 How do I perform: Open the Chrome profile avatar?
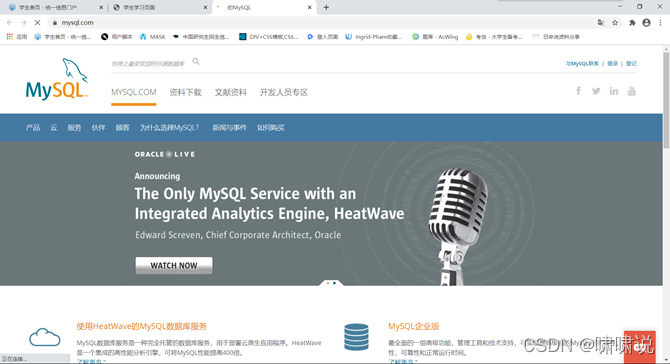coord(646,23)
